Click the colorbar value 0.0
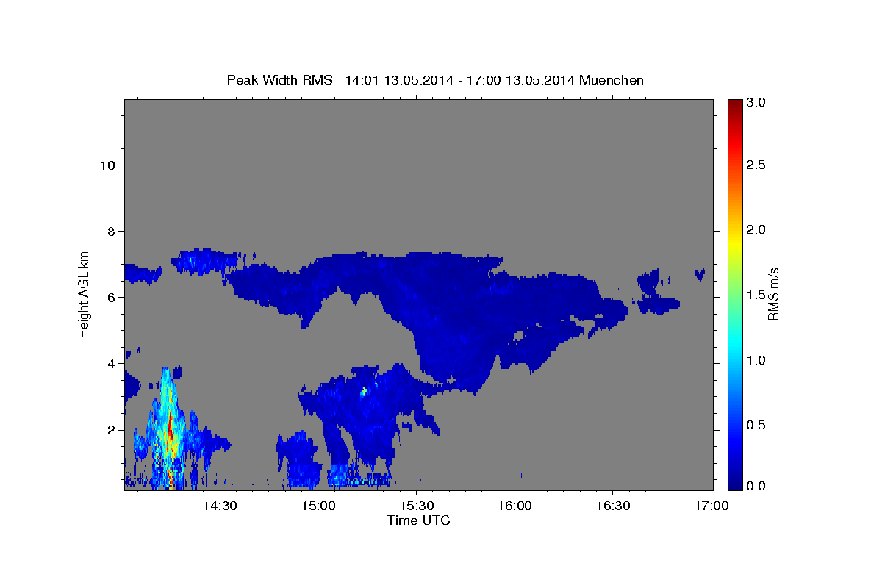Image resolution: width=882 pixels, height=588 pixels. [756, 486]
